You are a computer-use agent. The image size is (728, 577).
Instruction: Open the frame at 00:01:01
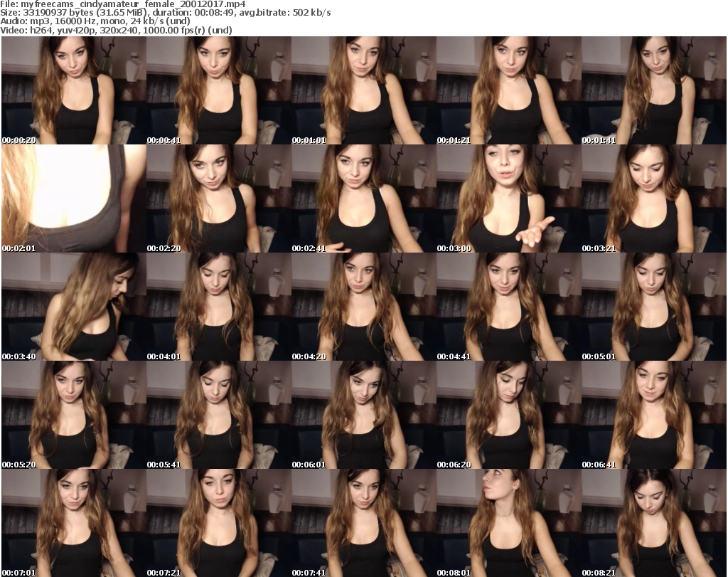tap(363, 90)
